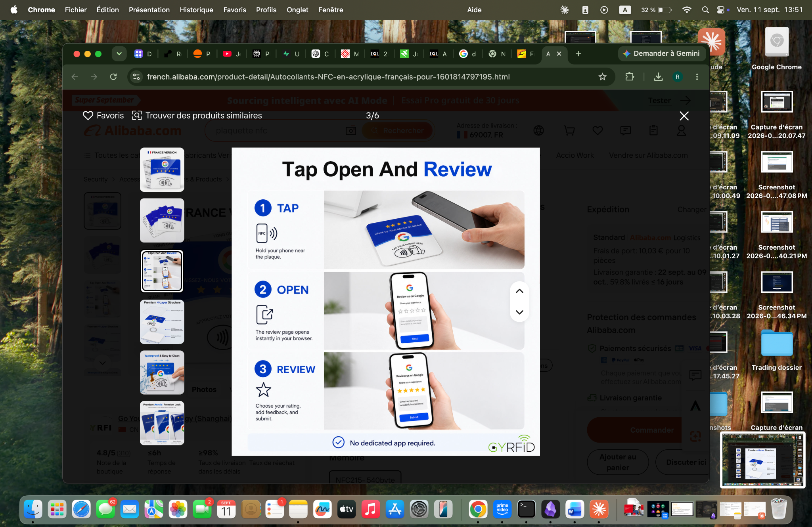Open the Wi-Fi menu bar icon
This screenshot has height=527, width=812.
coord(687,10)
